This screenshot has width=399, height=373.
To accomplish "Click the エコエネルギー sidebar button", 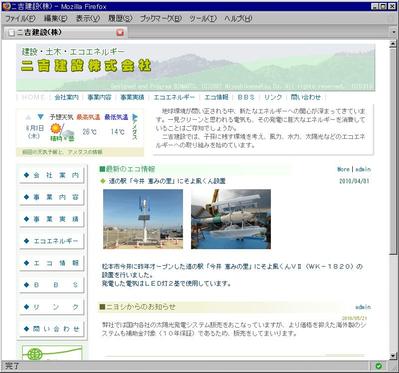I will point(52,241).
